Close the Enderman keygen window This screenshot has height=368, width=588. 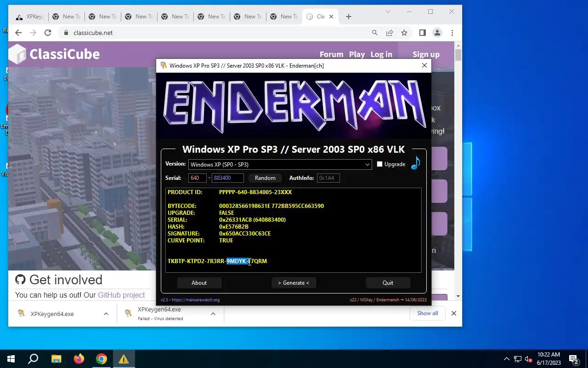click(424, 65)
